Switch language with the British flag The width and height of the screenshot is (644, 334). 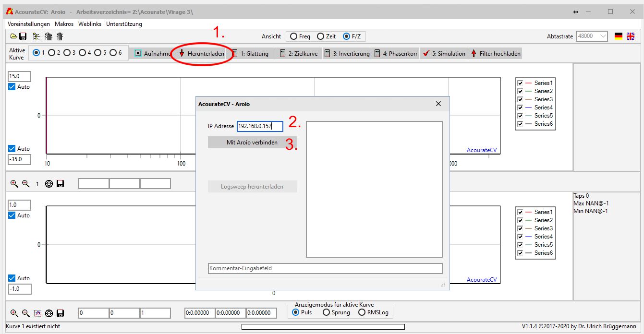click(631, 36)
